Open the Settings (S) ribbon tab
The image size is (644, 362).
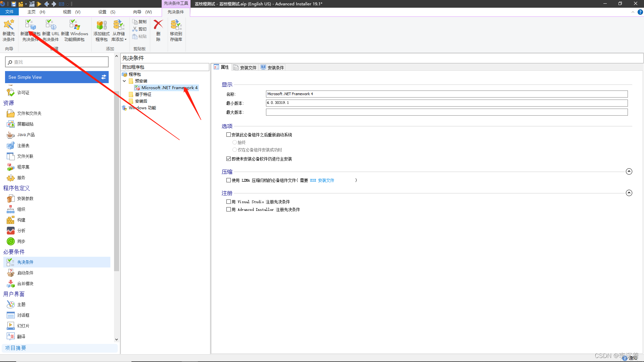pyautogui.click(x=107, y=12)
